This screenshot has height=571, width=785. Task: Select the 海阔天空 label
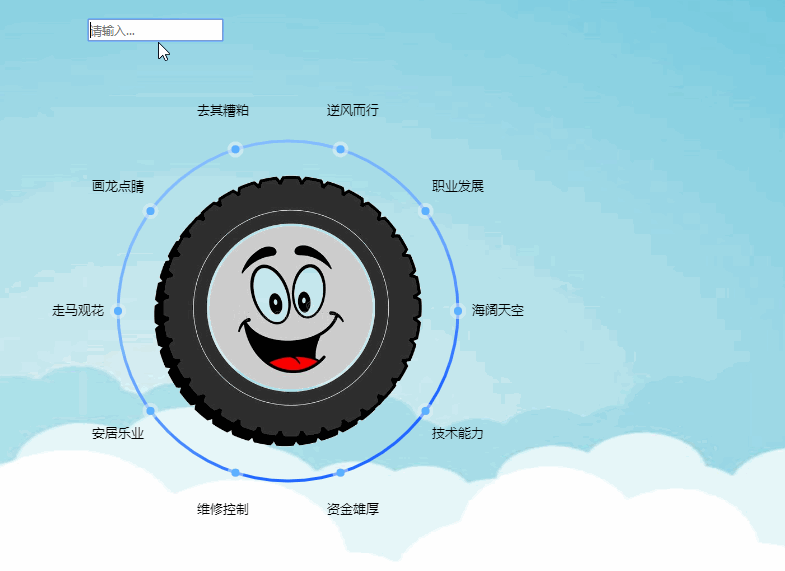pos(498,310)
